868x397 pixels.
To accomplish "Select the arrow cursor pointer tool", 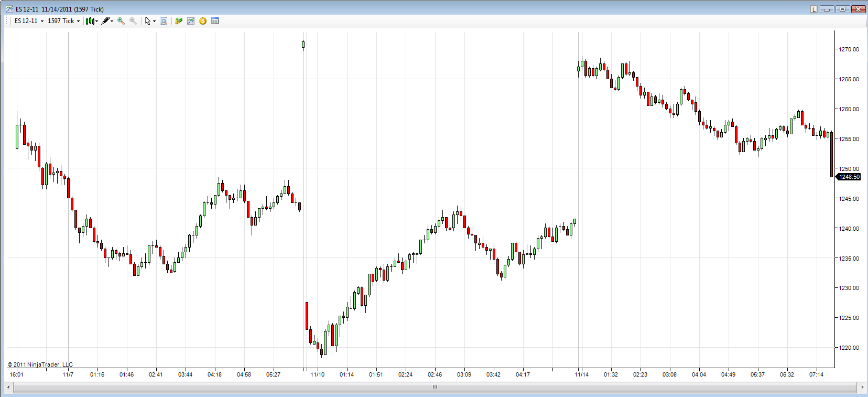I will (148, 21).
